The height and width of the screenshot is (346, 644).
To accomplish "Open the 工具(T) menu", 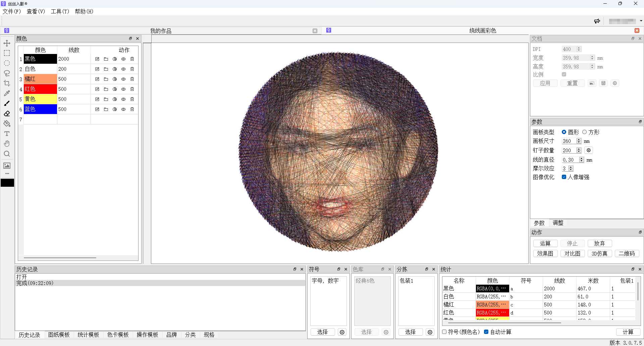I will coord(60,11).
